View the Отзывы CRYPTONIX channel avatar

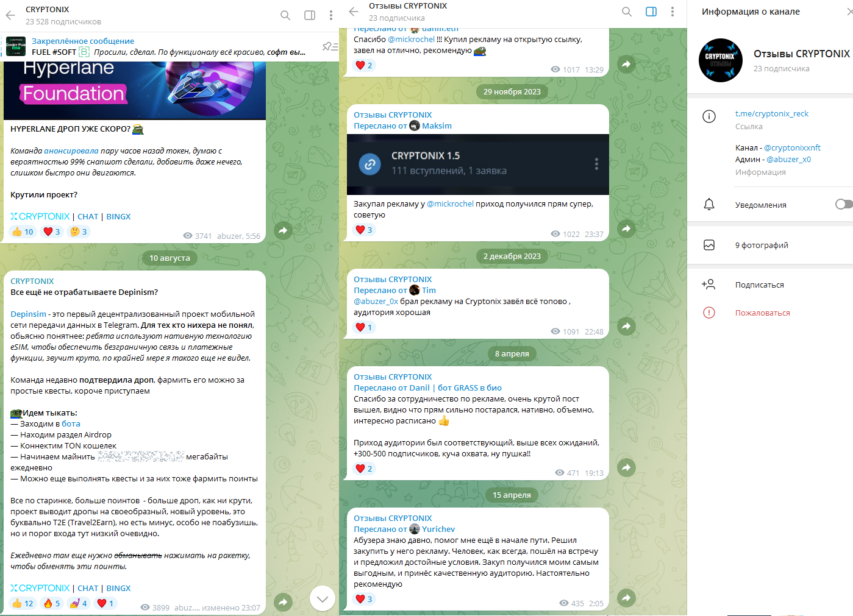(x=720, y=60)
